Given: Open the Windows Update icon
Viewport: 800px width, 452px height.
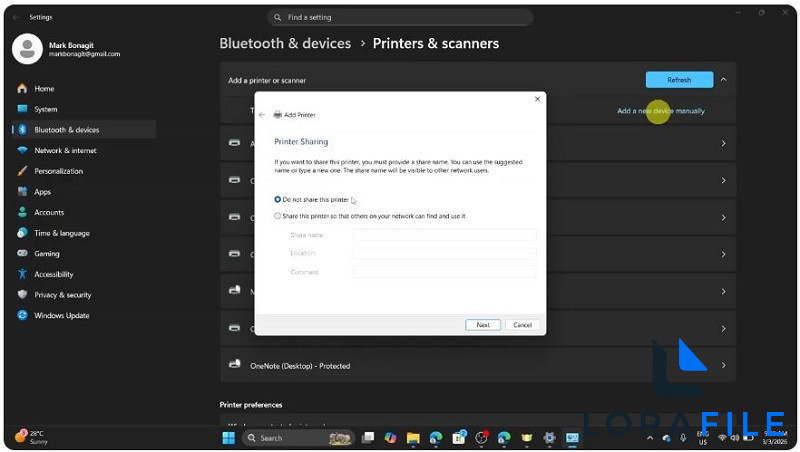Looking at the screenshot, I should pyautogui.click(x=22, y=315).
